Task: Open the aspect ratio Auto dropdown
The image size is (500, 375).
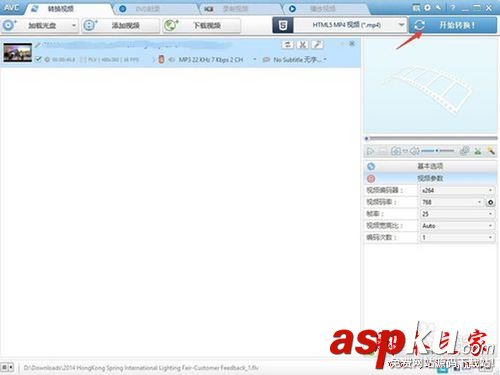Action: [457, 226]
